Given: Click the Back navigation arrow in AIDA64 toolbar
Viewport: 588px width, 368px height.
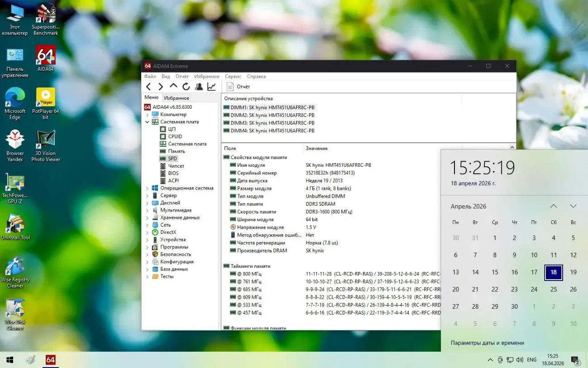Looking at the screenshot, I should tap(148, 87).
